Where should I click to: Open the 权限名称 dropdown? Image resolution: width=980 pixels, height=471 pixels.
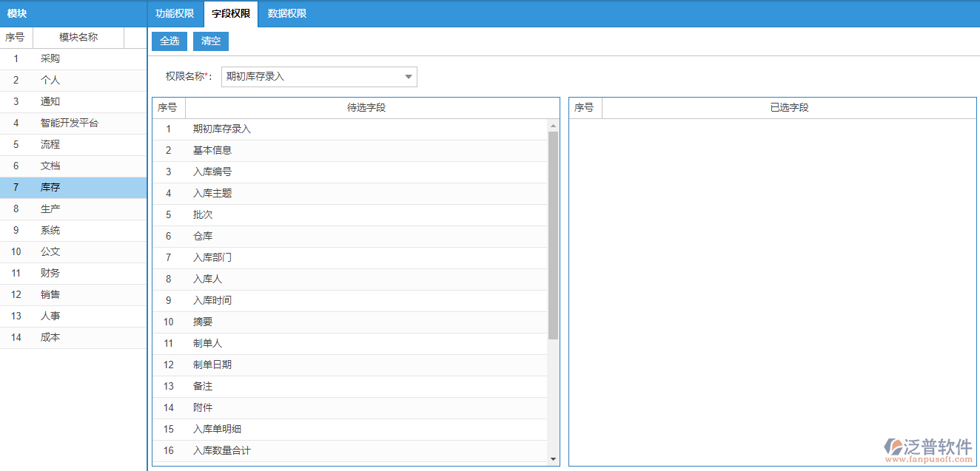click(408, 77)
